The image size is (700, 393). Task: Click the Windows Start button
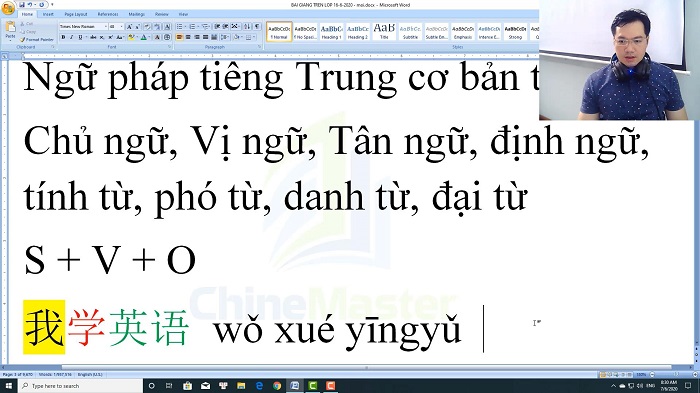click(8, 386)
